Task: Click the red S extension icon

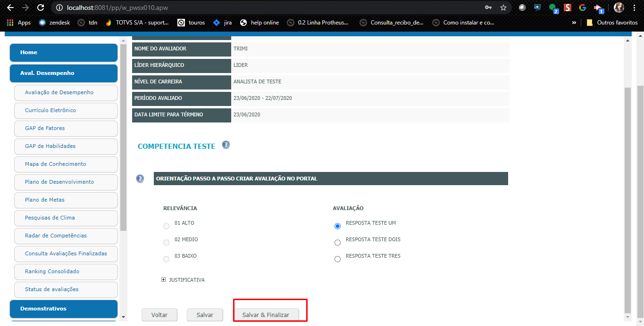Action: (x=568, y=8)
